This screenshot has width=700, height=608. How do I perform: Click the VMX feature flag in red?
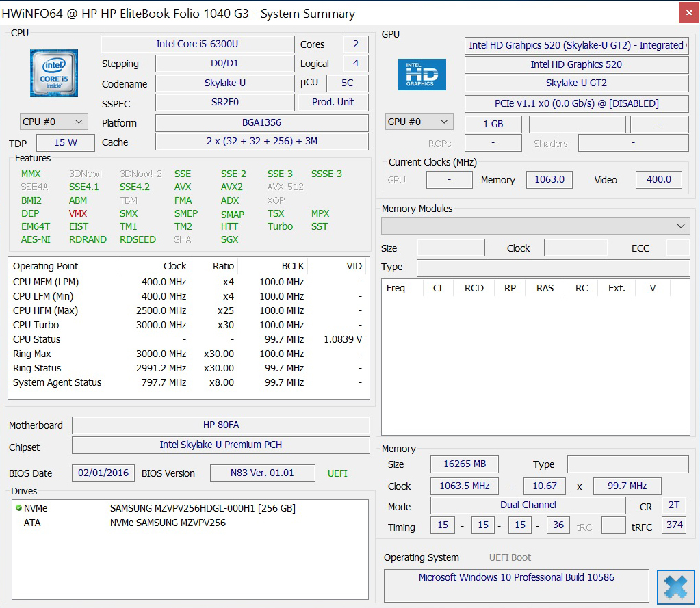point(78,213)
